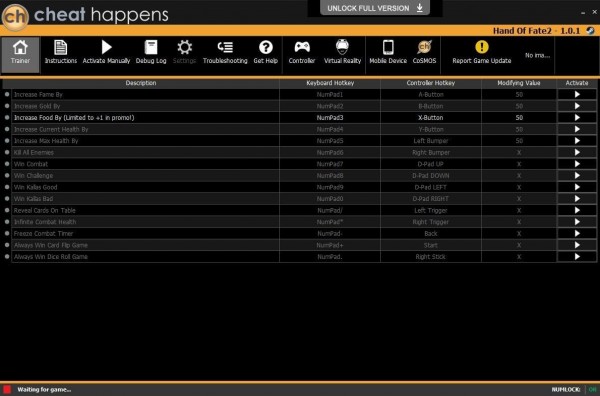Activate Increase Fame By cheat

pos(577,95)
